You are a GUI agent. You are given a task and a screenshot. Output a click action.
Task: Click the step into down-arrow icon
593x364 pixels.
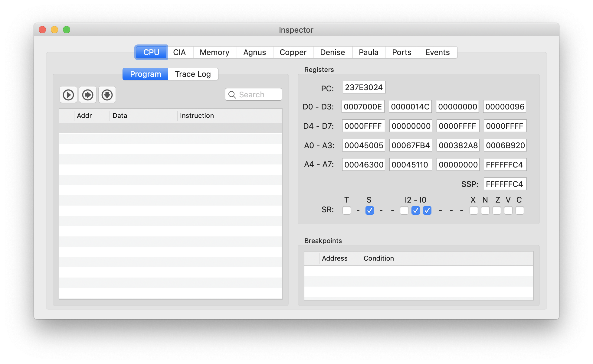click(x=107, y=95)
